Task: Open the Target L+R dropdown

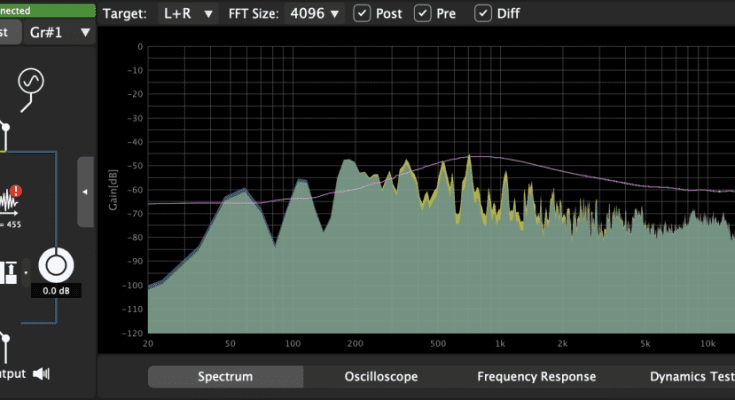Action: coord(189,14)
